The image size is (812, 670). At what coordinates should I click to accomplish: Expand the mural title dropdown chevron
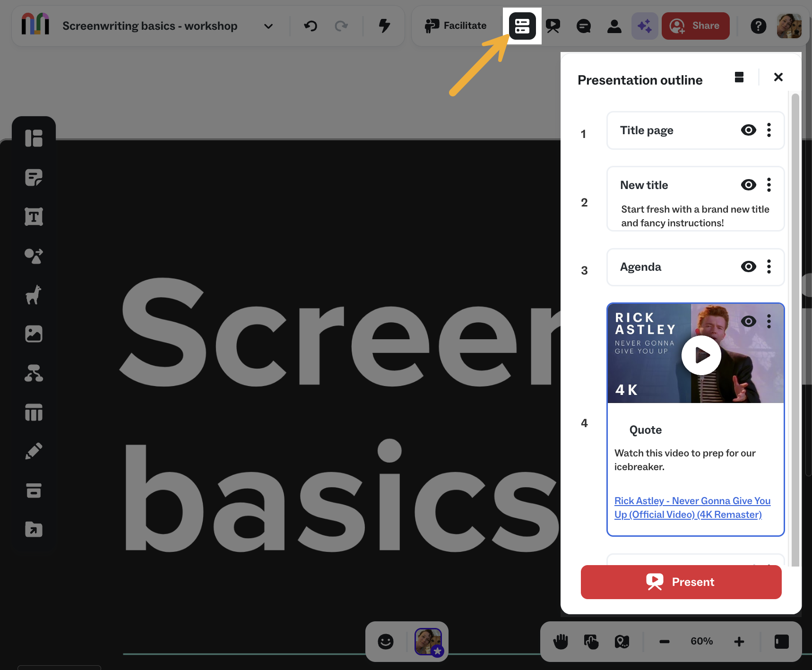268,26
